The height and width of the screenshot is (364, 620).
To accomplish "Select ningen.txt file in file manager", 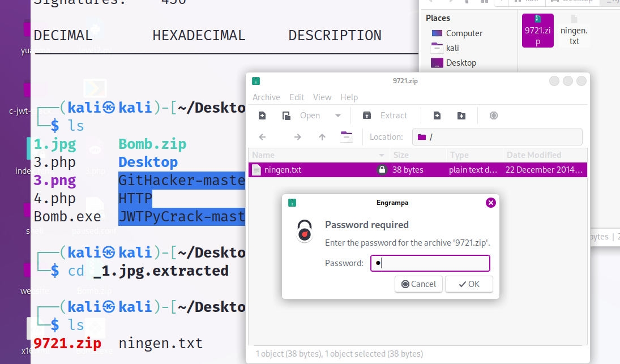I will tap(574, 31).
